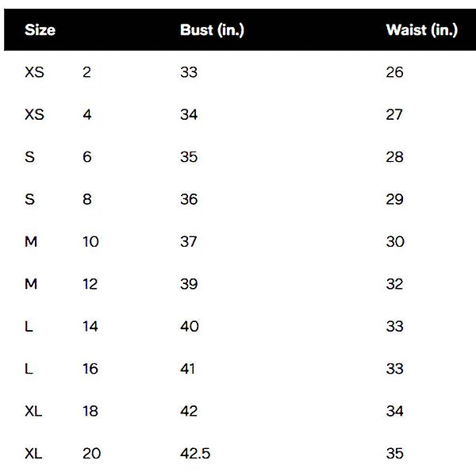
Task: Click the bust measurement 42.5
Action: click(x=196, y=454)
